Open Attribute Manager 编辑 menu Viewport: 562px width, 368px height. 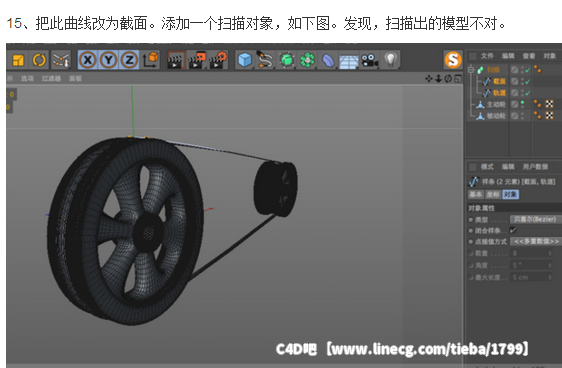(x=508, y=167)
